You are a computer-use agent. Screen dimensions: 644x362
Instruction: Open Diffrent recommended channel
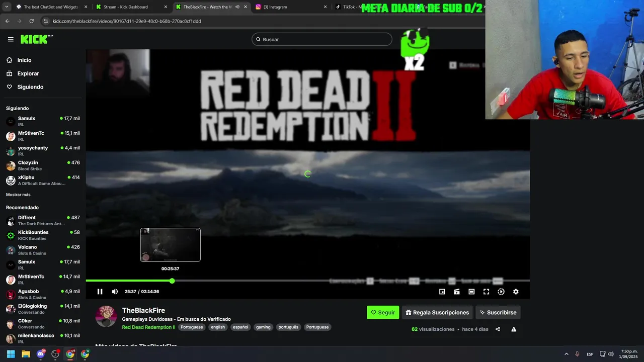43,220
